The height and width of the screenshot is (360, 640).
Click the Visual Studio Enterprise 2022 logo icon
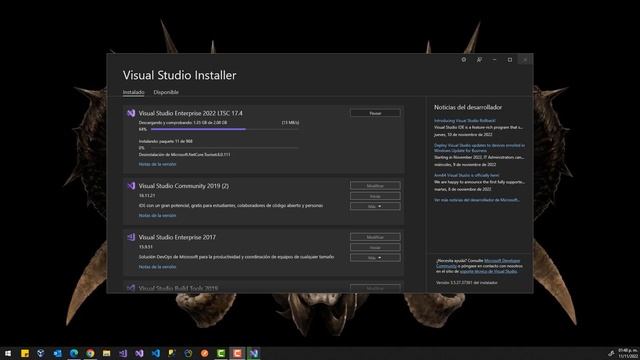click(131, 113)
